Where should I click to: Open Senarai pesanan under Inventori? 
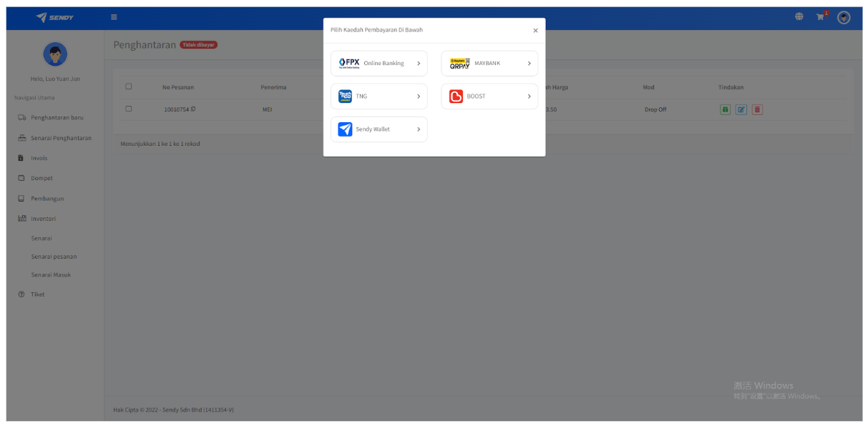pyautogui.click(x=54, y=257)
